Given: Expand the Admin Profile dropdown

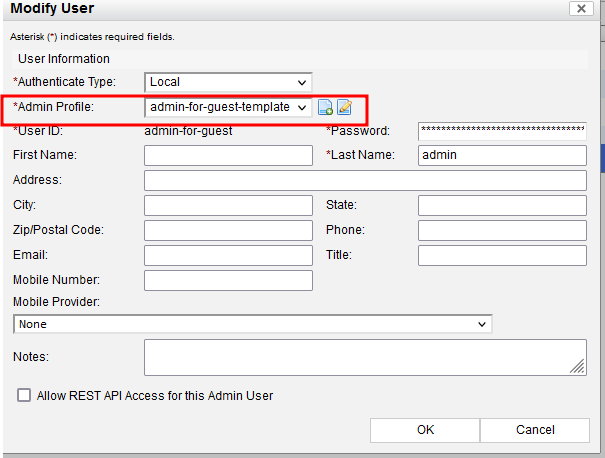Looking at the screenshot, I should pyautogui.click(x=228, y=107).
